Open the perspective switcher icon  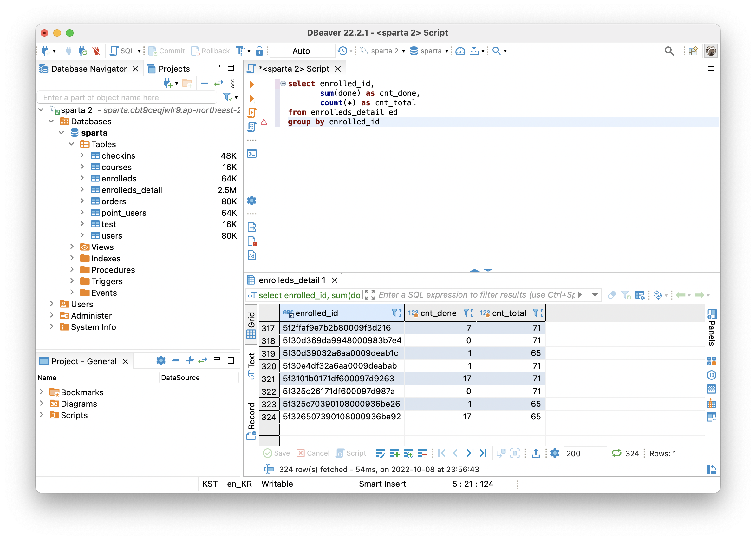pos(693,51)
